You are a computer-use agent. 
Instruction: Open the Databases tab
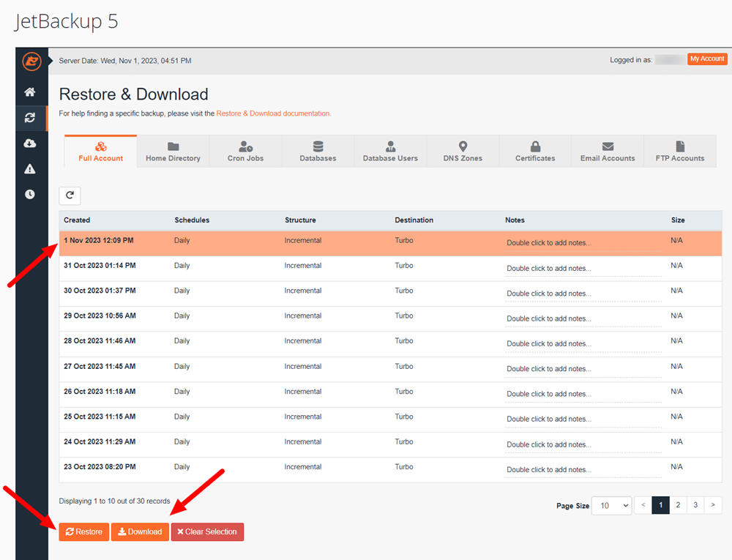(318, 152)
